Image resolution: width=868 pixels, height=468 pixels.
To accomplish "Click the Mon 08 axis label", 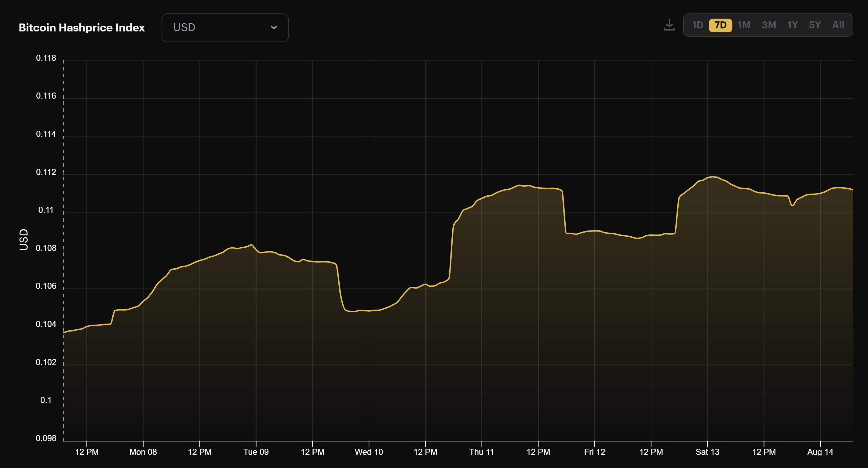I will click(x=143, y=452).
